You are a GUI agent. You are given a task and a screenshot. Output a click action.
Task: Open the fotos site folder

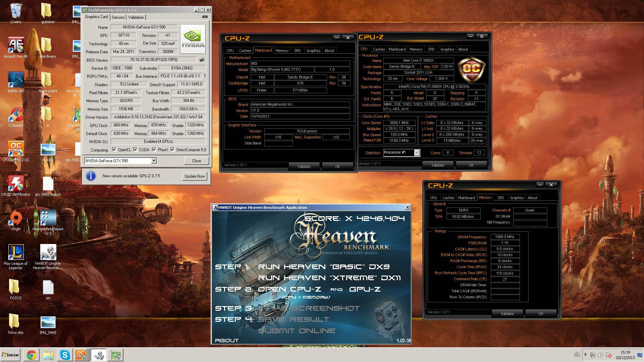pyautogui.click(x=15, y=324)
